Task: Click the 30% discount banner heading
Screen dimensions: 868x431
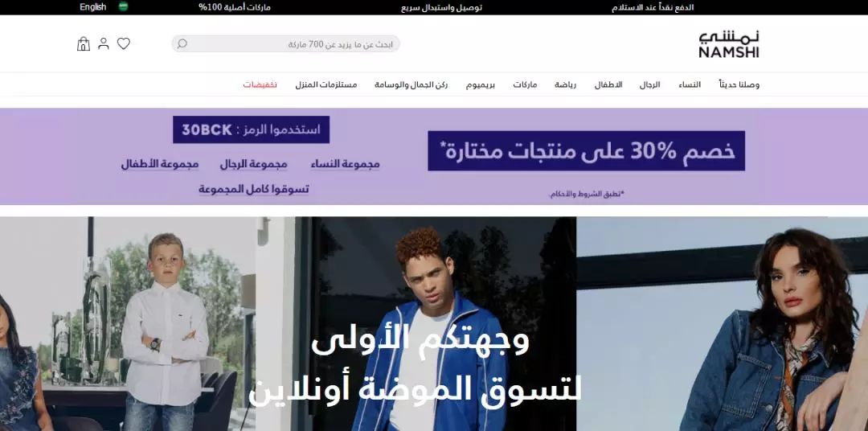Action: [x=586, y=150]
